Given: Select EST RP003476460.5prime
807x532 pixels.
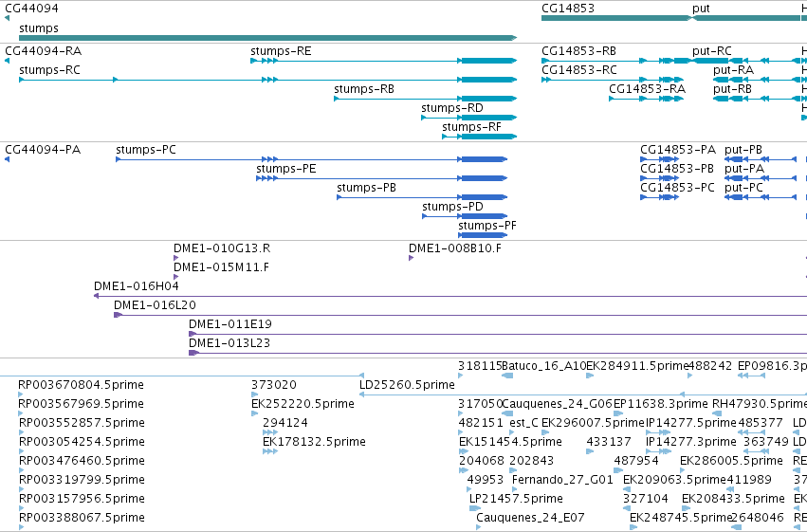Looking at the screenshot, I should pyautogui.click(x=82, y=462).
